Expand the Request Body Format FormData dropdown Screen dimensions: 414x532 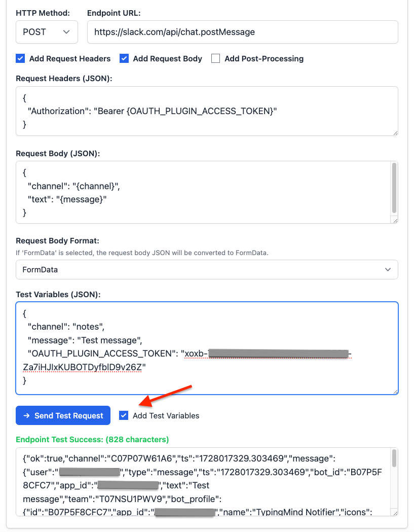tap(207, 270)
